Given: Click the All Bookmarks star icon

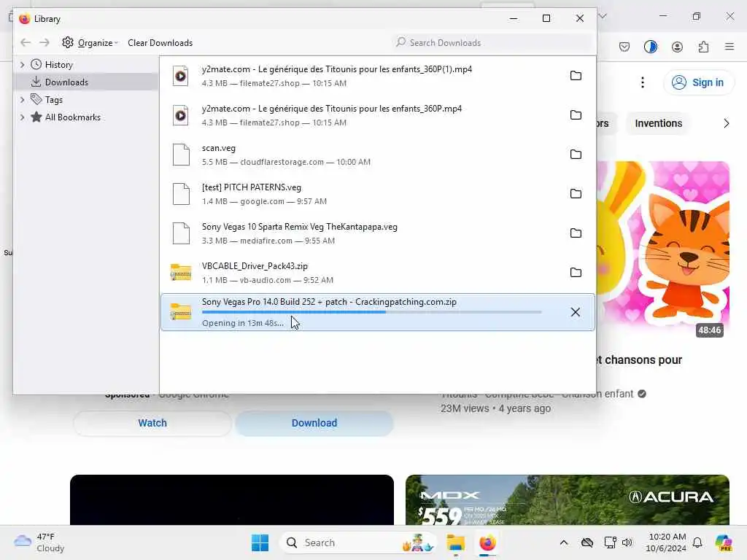Looking at the screenshot, I should pyautogui.click(x=36, y=117).
